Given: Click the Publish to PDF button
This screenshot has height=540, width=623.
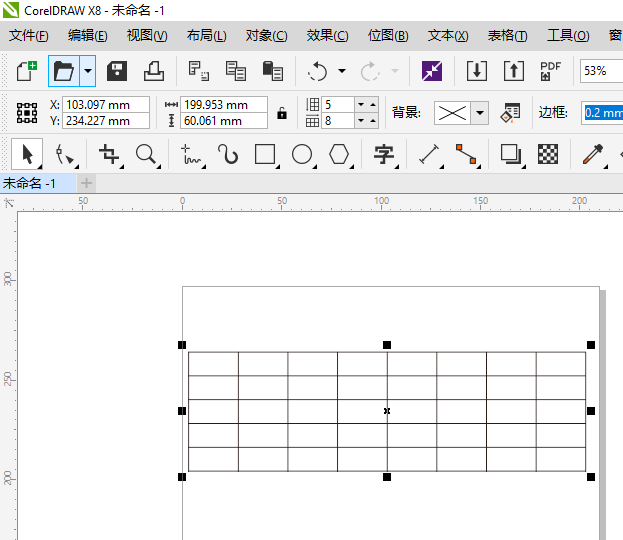Looking at the screenshot, I should 550,71.
